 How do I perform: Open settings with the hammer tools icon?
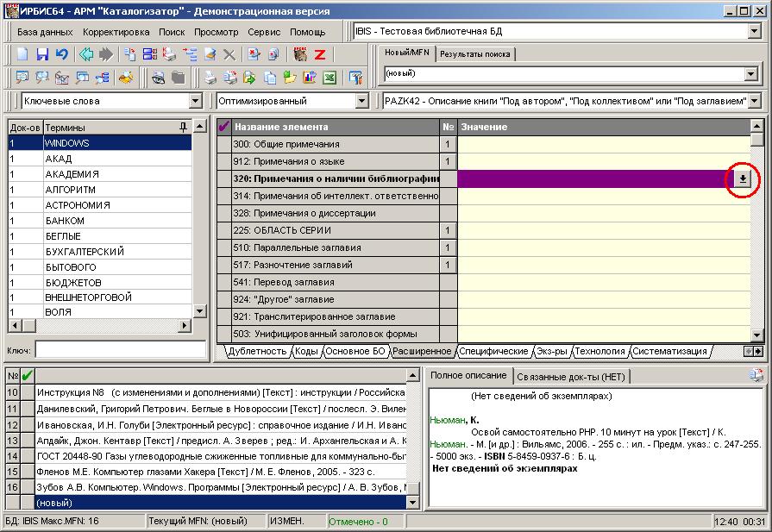click(x=355, y=78)
